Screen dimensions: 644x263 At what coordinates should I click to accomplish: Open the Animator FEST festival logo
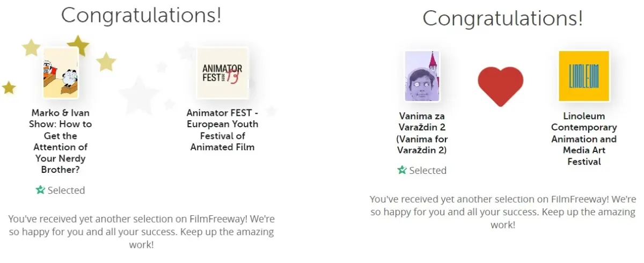click(x=222, y=74)
